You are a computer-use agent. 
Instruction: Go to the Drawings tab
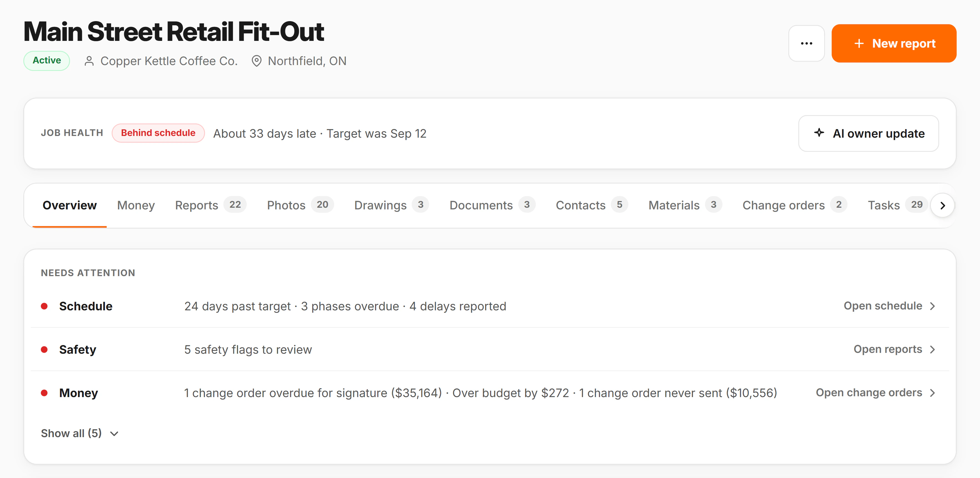coord(391,205)
